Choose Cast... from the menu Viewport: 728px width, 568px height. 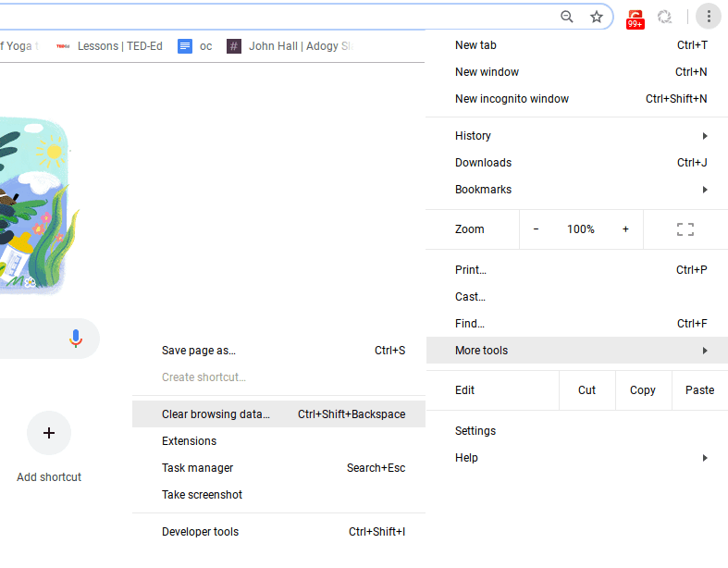point(576,297)
